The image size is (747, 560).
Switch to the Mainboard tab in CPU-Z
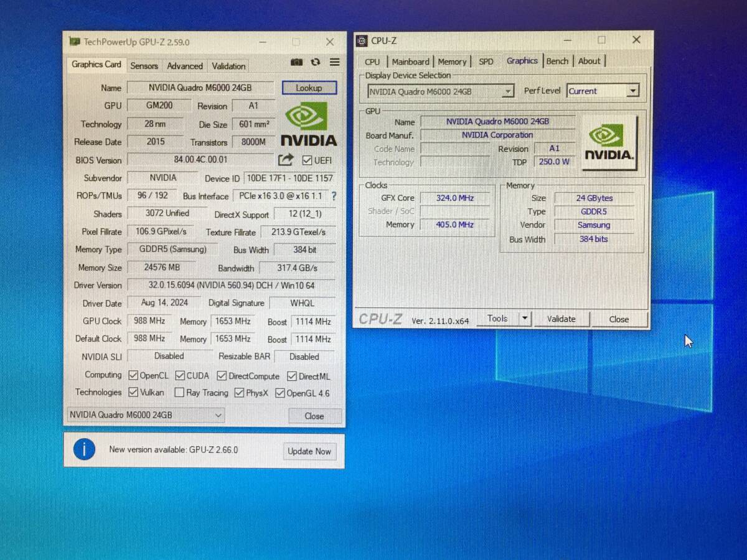click(x=411, y=62)
